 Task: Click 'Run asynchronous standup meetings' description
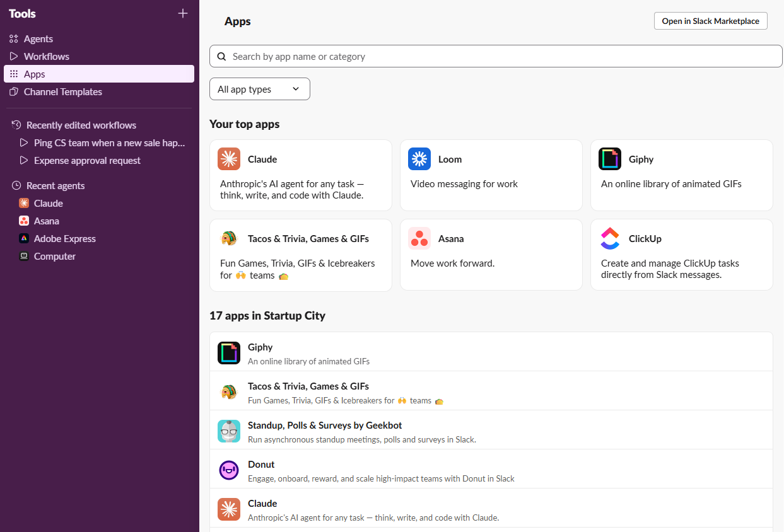click(x=362, y=439)
